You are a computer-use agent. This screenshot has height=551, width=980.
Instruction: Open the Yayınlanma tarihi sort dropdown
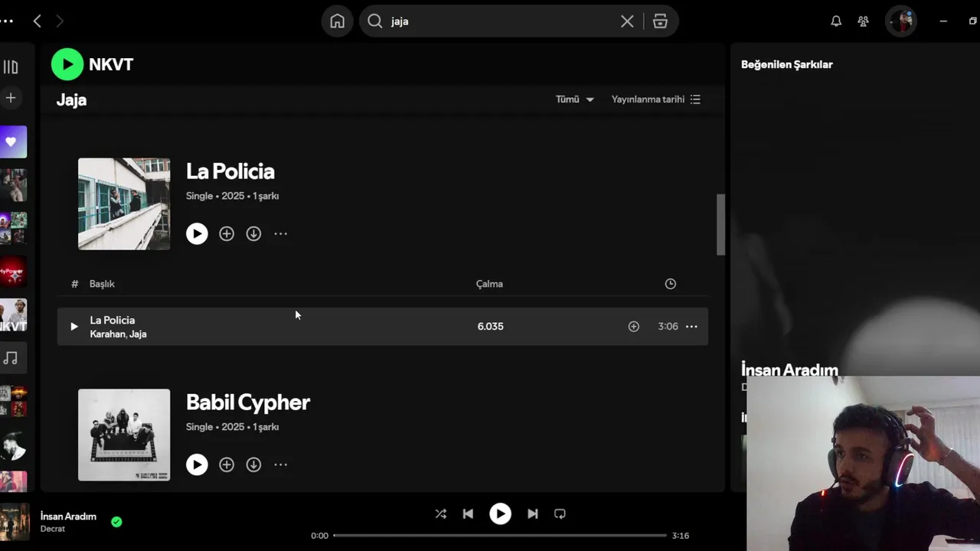656,99
